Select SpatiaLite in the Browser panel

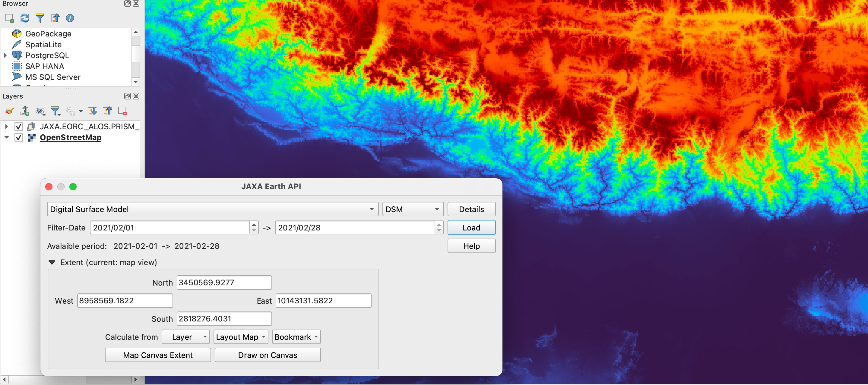coord(43,44)
